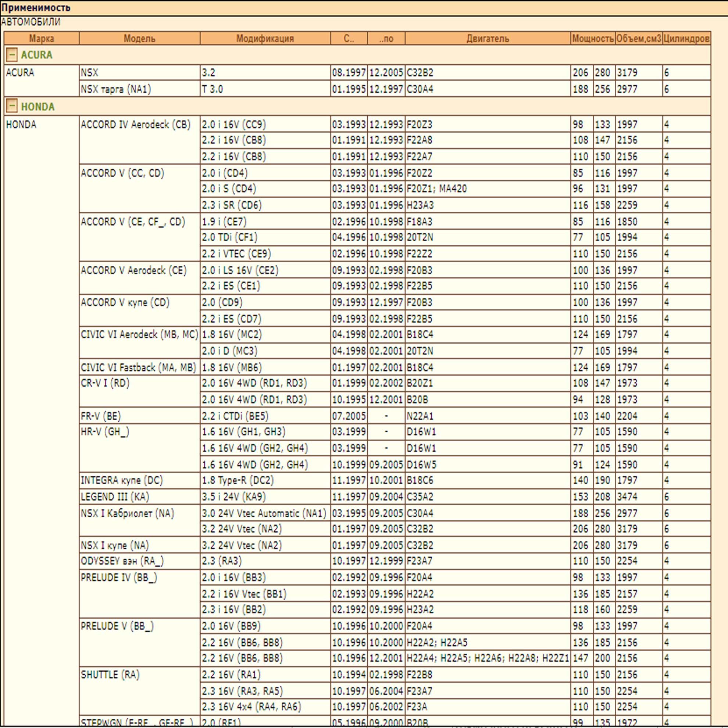Select 'LEGEND III (KA)' model cell

tap(139, 497)
